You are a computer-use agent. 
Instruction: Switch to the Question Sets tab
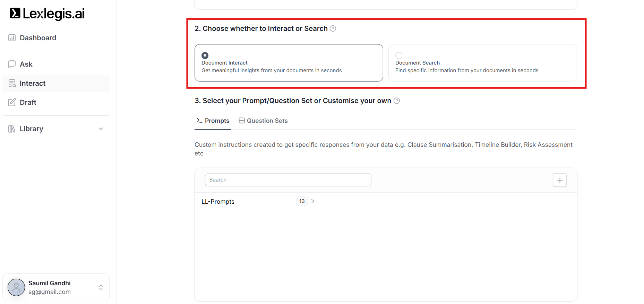click(x=263, y=121)
